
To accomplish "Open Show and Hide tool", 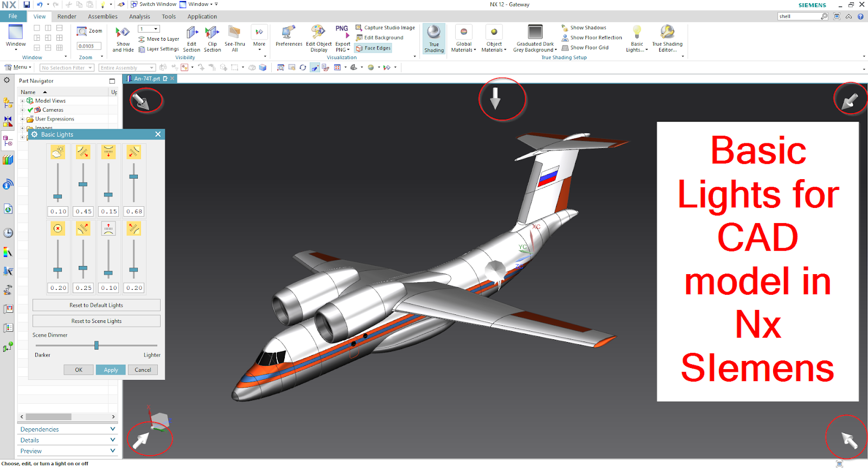I will (123, 39).
